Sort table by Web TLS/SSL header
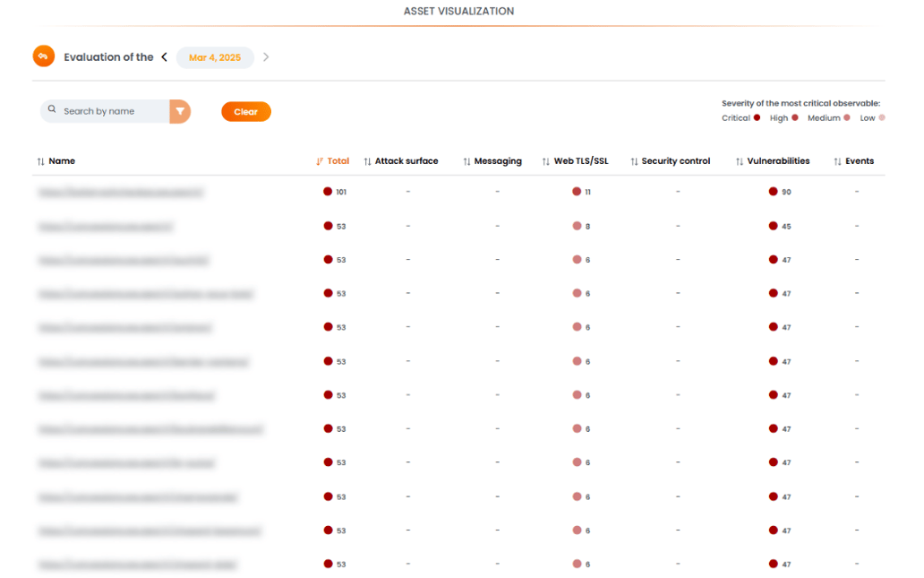The image size is (924, 578). click(580, 161)
